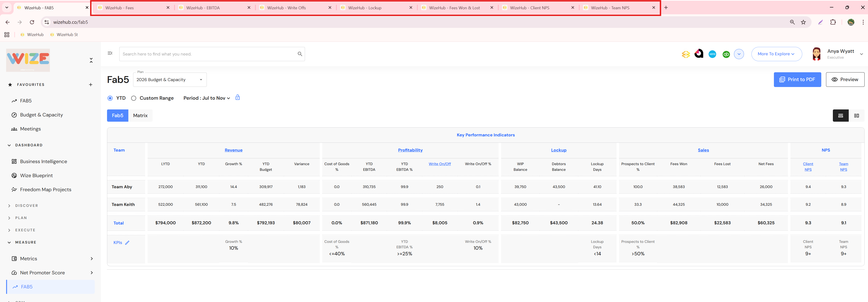Switch to WizeHub - EBITDA browser tab
This screenshot has width=868, height=302.
203,8
